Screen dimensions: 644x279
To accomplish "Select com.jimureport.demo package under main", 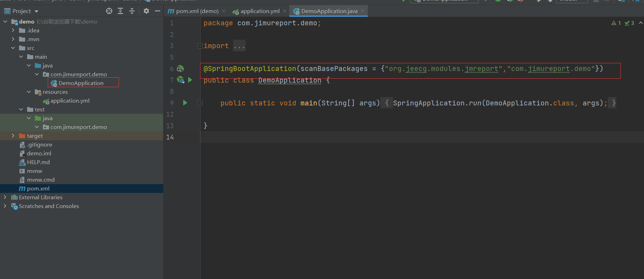I will (79, 74).
